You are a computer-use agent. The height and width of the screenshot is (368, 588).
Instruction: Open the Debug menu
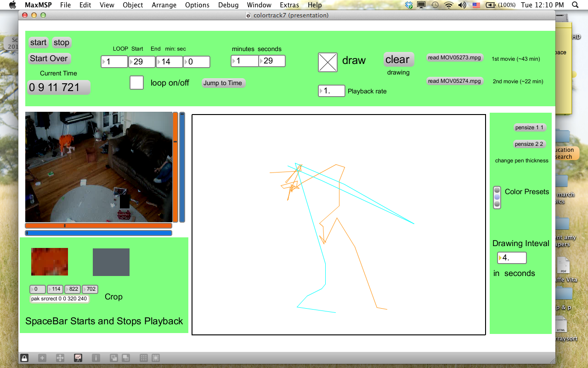pyautogui.click(x=228, y=5)
